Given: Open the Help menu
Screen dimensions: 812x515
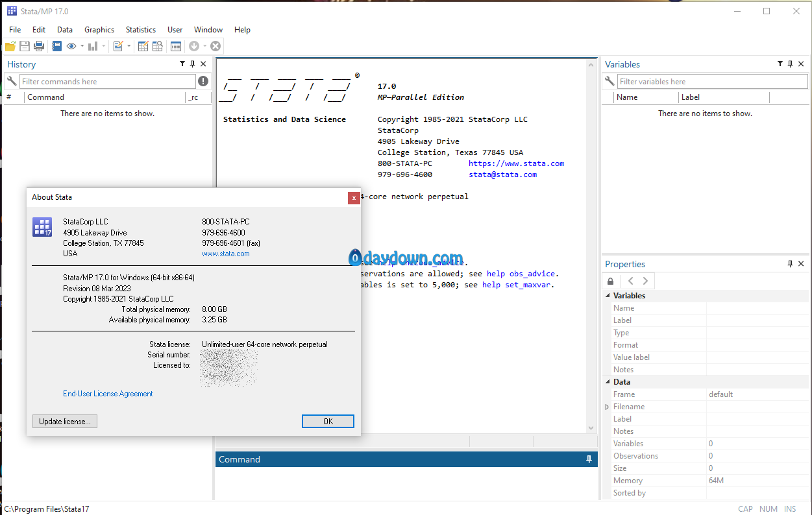Looking at the screenshot, I should coord(242,30).
